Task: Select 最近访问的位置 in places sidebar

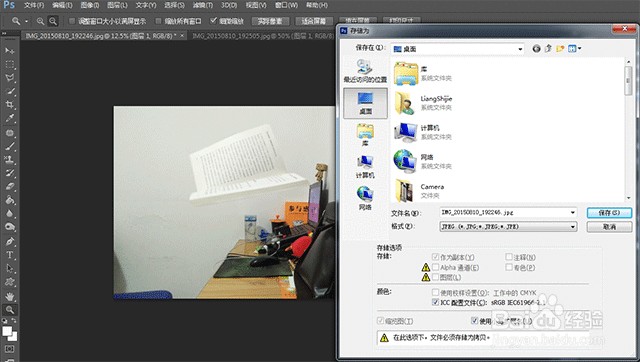Action: point(365,71)
